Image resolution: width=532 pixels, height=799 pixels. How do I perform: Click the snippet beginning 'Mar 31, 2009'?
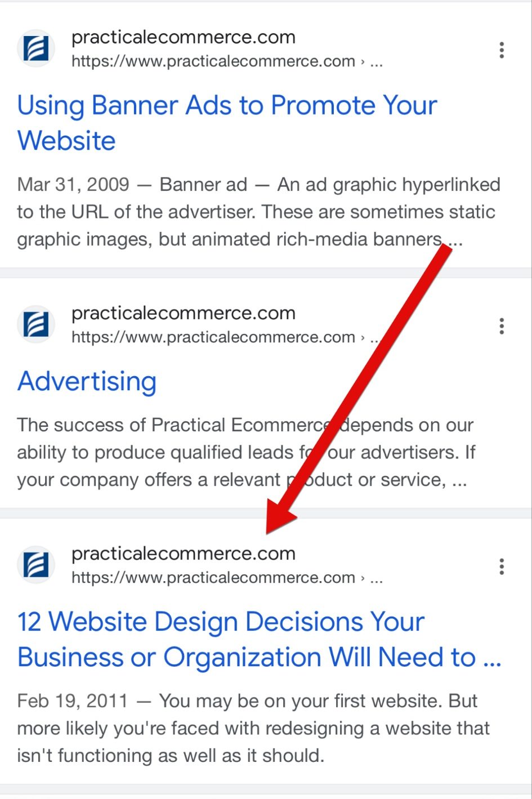point(259,212)
